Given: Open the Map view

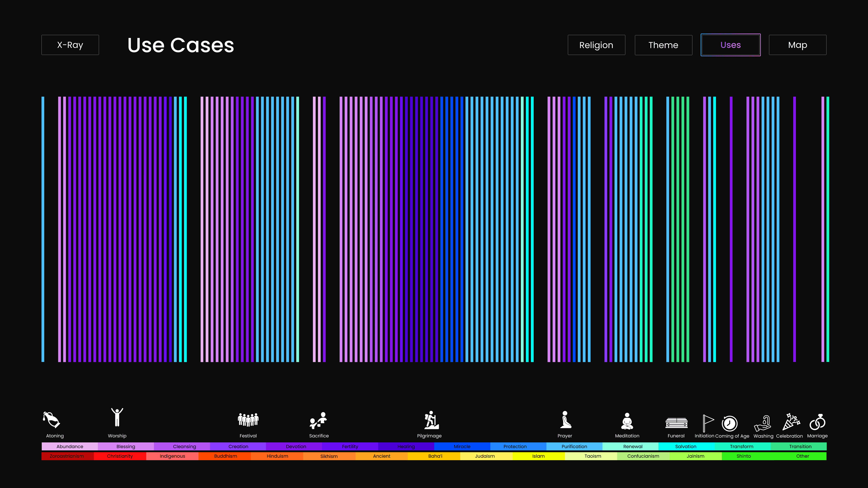Looking at the screenshot, I should click(797, 45).
